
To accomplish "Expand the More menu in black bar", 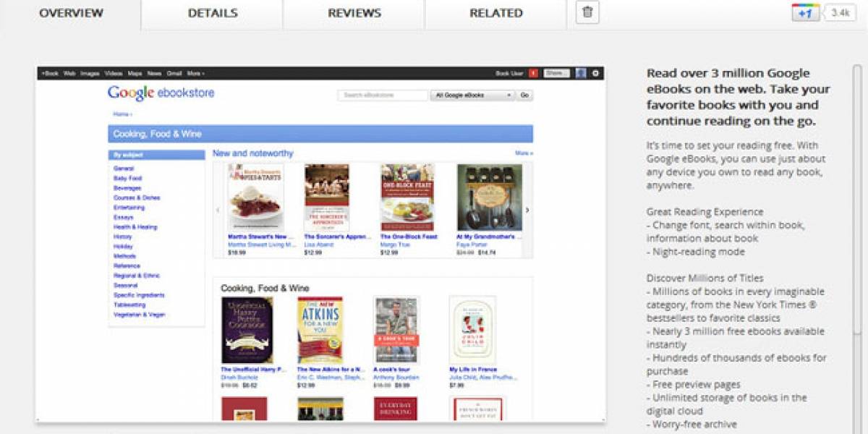I will click(x=195, y=73).
